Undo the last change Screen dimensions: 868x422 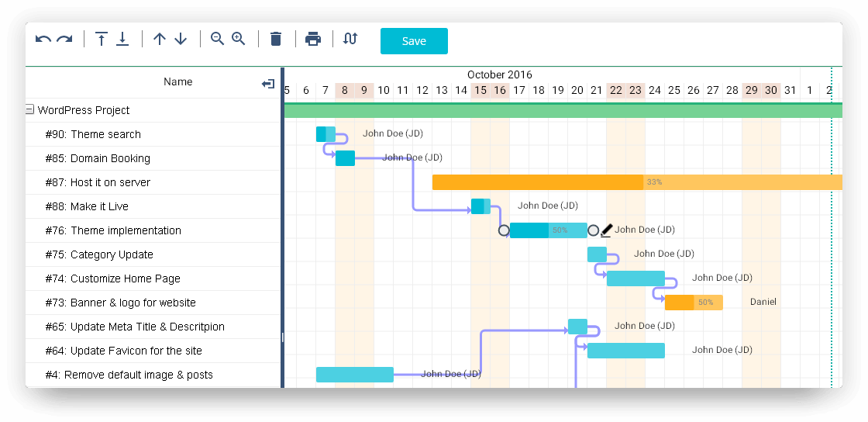click(43, 39)
